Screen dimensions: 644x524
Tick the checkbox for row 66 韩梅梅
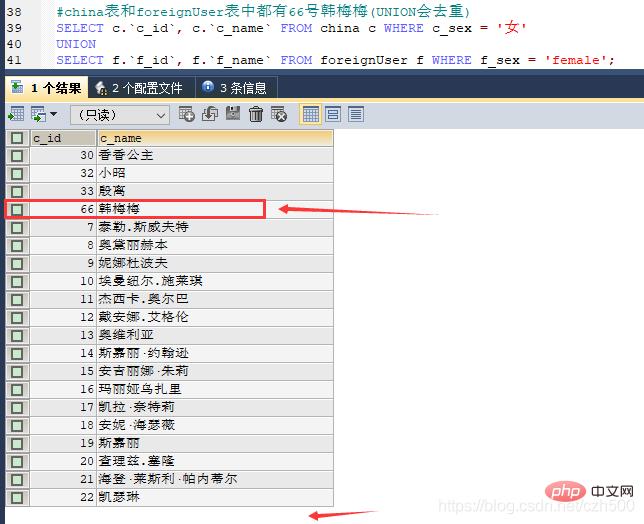[x=17, y=209]
